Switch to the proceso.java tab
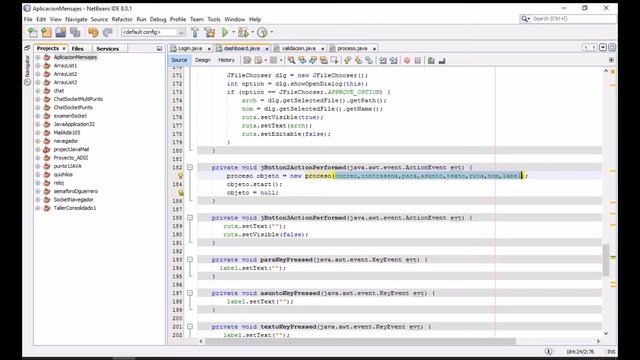Viewport: 640px width, 360px height. [x=352, y=48]
